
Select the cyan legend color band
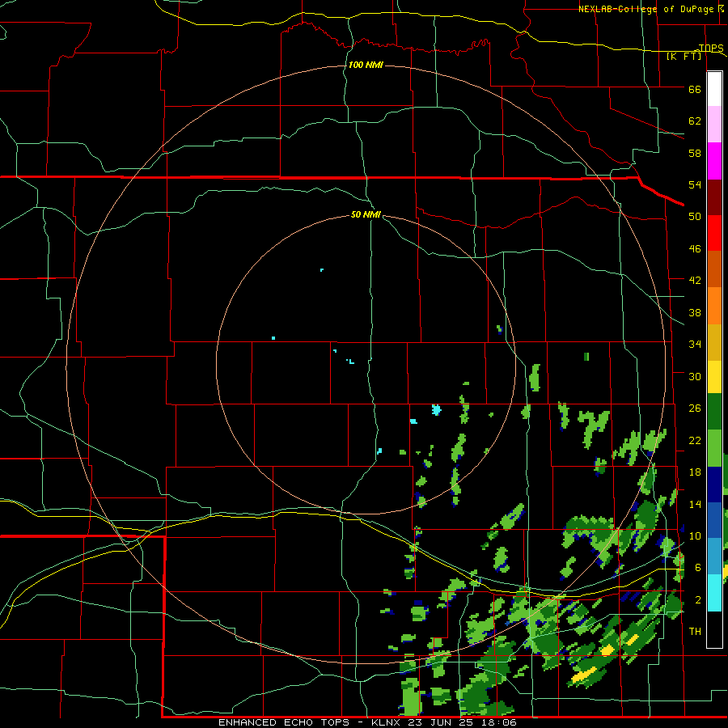tap(714, 593)
